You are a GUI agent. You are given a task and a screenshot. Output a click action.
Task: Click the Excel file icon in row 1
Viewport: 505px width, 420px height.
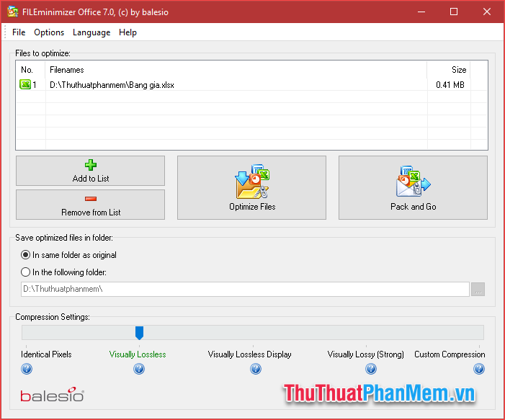tap(25, 85)
